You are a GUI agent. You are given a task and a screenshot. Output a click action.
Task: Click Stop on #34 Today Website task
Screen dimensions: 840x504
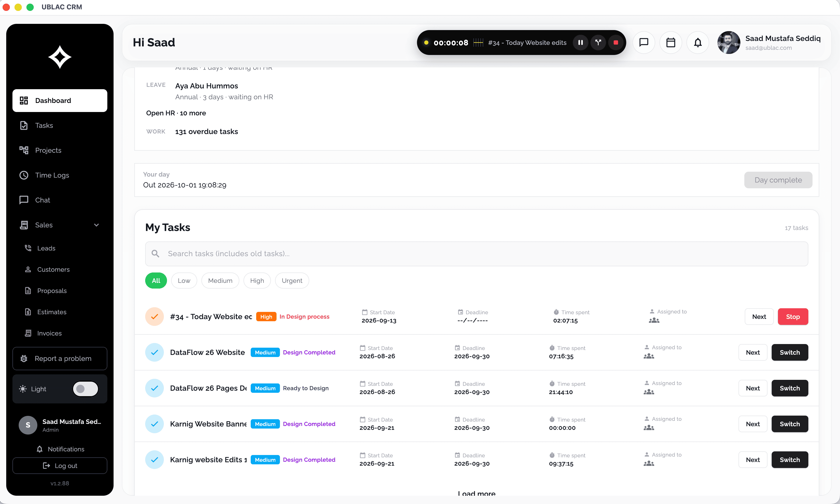tap(793, 317)
